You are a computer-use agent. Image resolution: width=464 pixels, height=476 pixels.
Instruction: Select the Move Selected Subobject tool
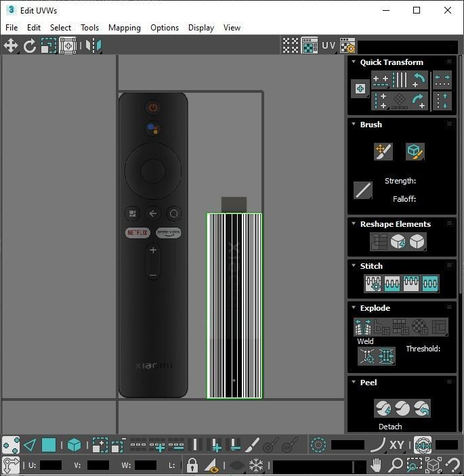[11, 45]
